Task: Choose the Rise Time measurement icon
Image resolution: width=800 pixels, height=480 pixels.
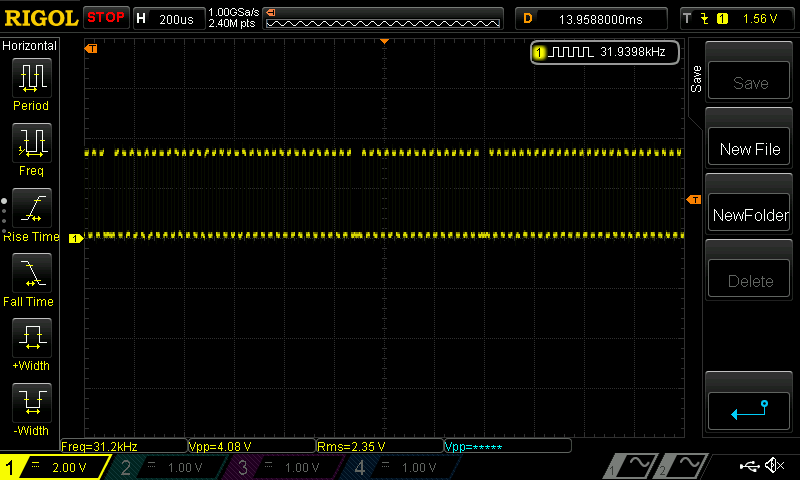Action: [x=31, y=208]
